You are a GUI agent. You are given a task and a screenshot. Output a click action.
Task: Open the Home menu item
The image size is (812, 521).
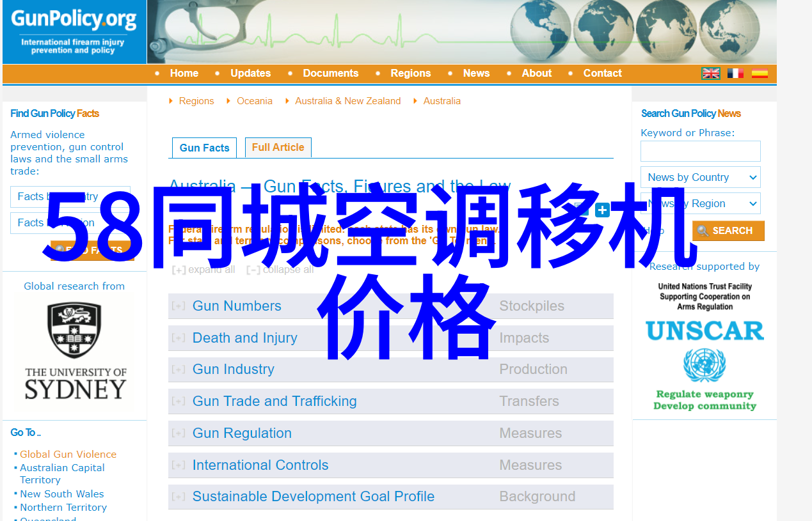tap(184, 74)
